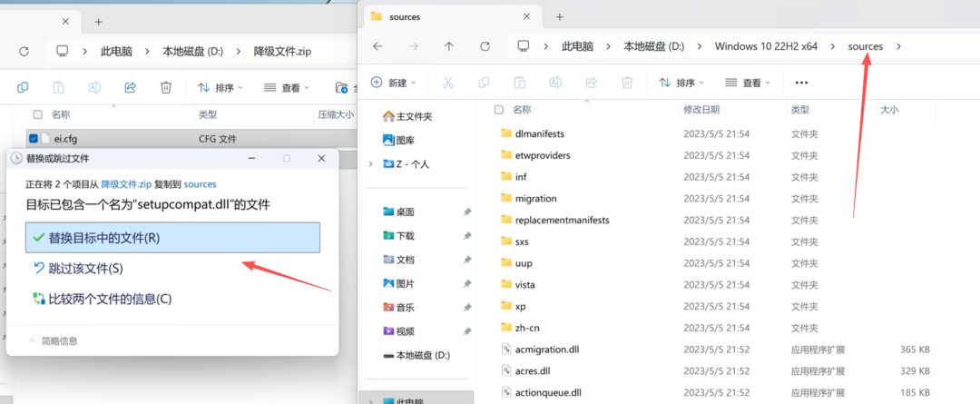Click the cut scissors icon in sources toolbar
Screen dimensions: 980x404
tap(447, 83)
